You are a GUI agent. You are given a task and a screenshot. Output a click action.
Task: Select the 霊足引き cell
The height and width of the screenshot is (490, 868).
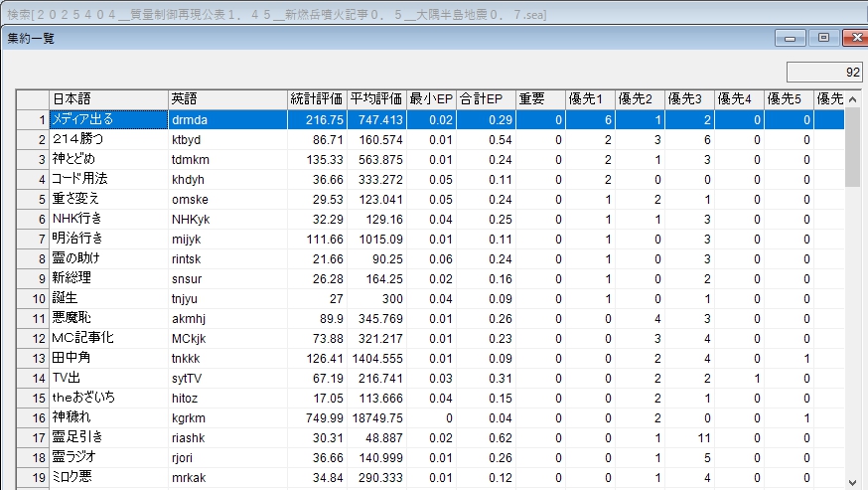point(108,438)
